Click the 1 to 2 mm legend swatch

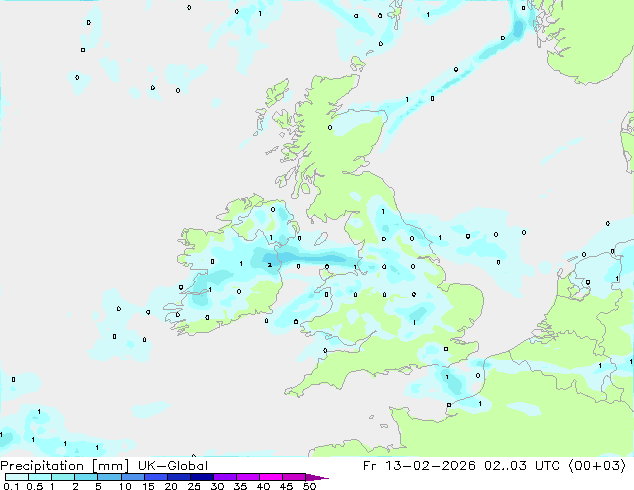[63, 477]
